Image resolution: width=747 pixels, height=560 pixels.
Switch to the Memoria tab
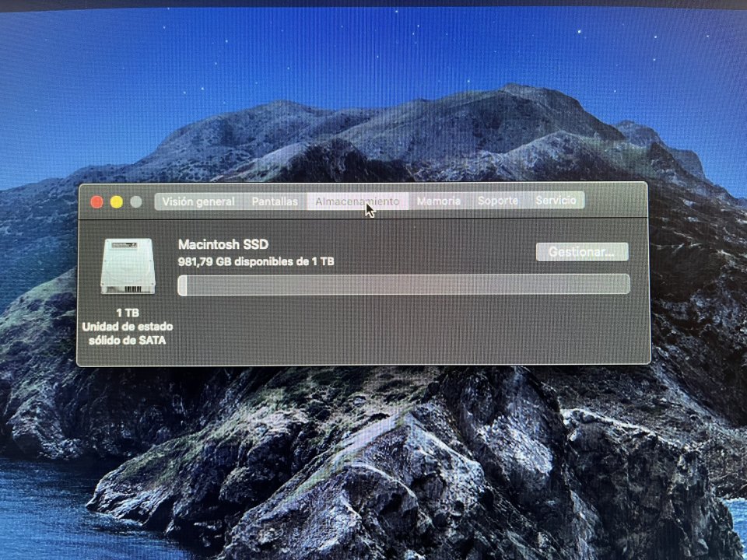(x=439, y=201)
